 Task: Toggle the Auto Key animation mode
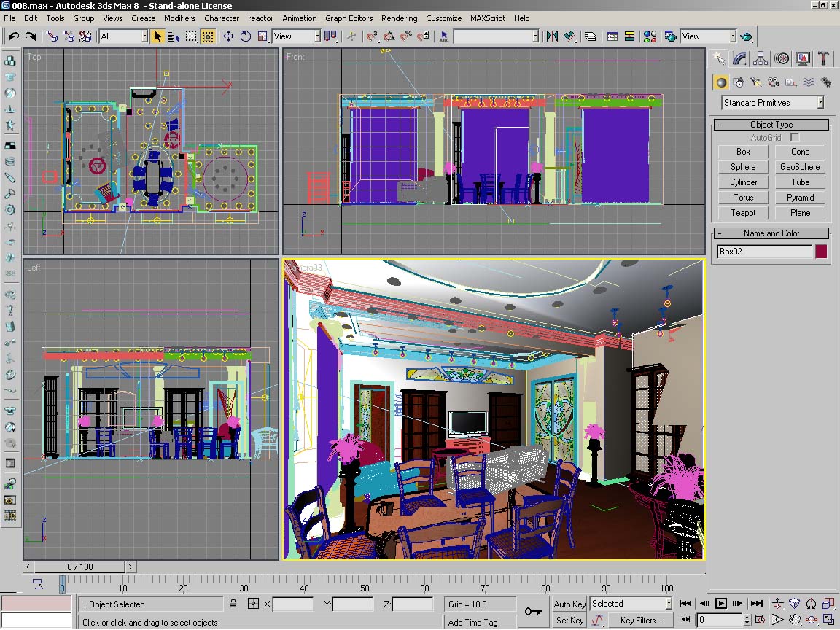(x=569, y=604)
